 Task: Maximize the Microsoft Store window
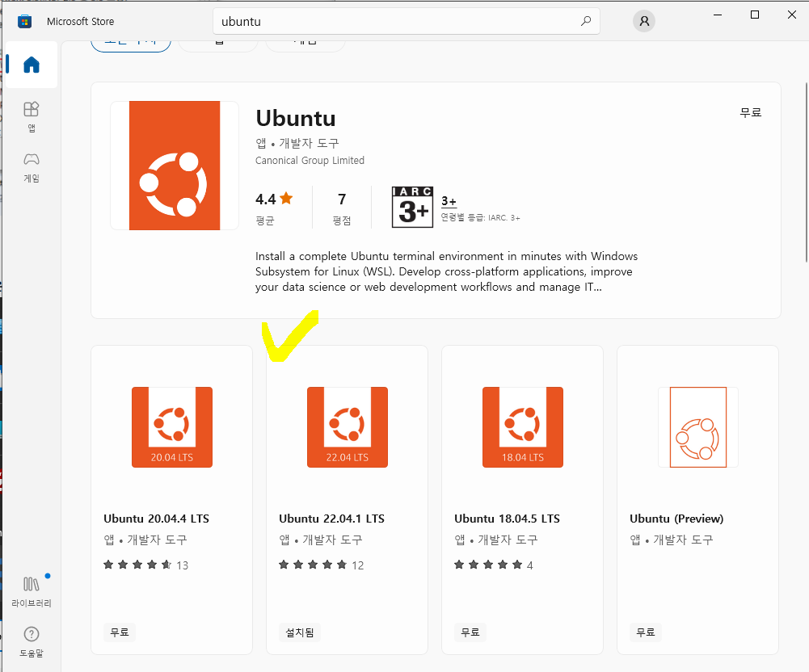pyautogui.click(x=755, y=15)
